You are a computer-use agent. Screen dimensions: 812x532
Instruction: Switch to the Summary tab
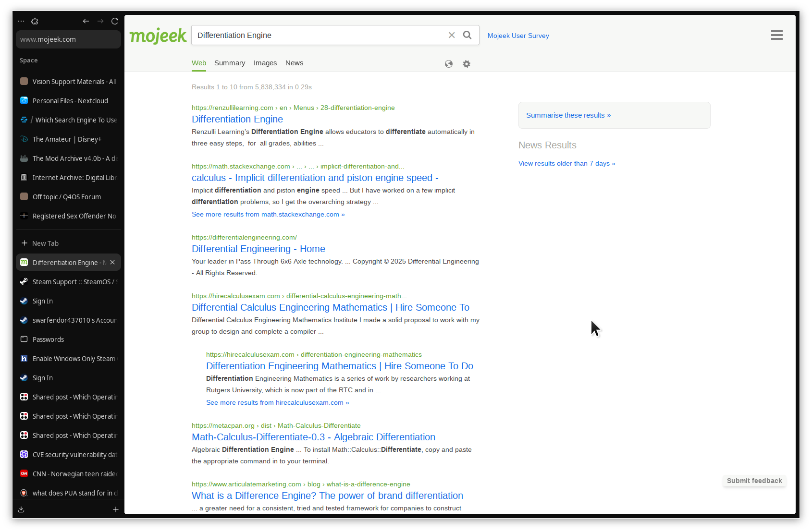[230, 63]
